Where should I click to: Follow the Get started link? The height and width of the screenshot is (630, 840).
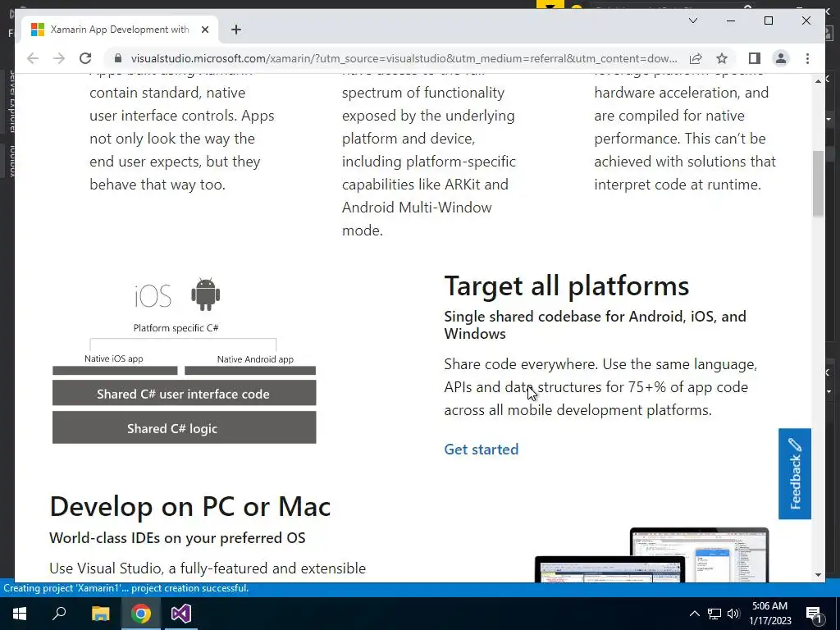(481, 449)
